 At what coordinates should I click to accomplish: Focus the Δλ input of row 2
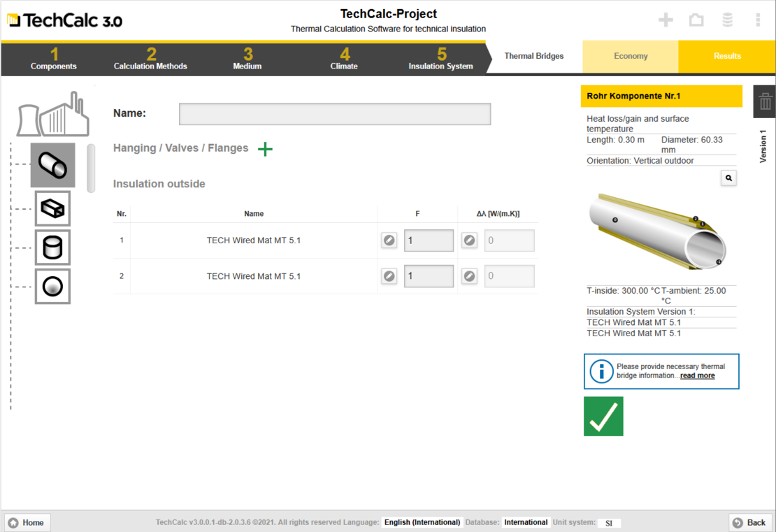pos(509,276)
